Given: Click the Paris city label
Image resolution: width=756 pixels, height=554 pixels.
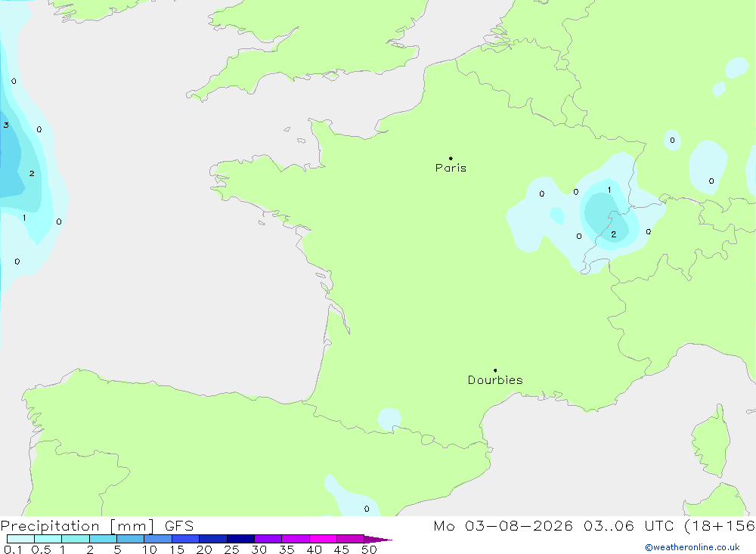Looking at the screenshot, I should tap(451, 168).
